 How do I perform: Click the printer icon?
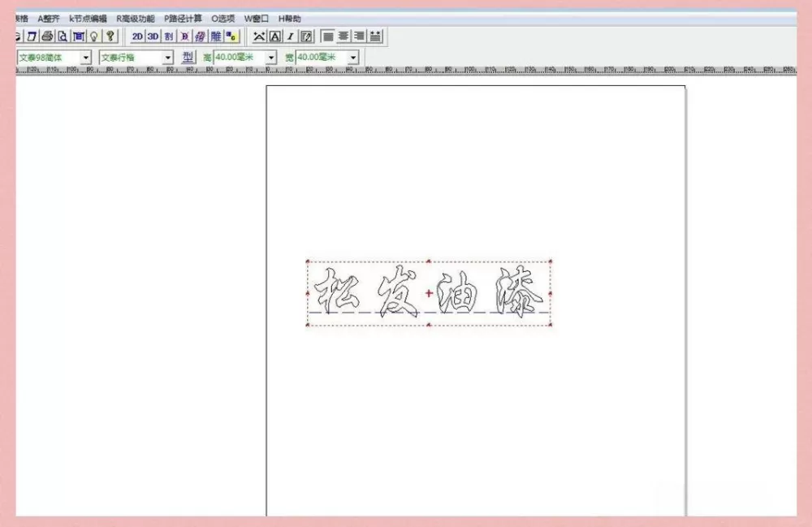pos(48,37)
